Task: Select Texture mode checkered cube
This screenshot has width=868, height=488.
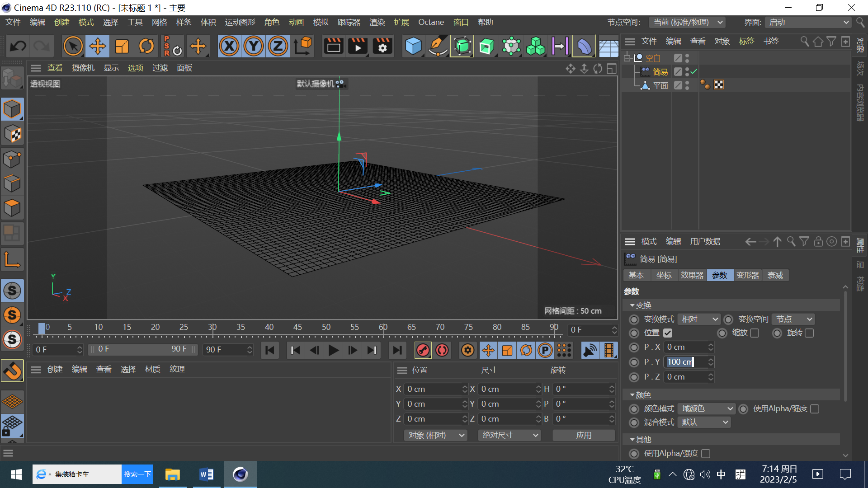Action: (x=12, y=134)
